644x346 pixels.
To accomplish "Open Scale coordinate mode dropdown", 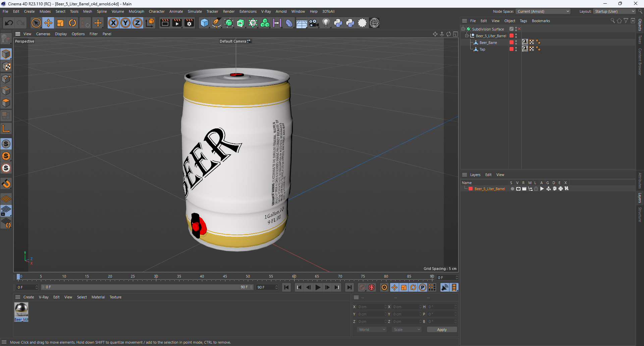I will 407,330.
